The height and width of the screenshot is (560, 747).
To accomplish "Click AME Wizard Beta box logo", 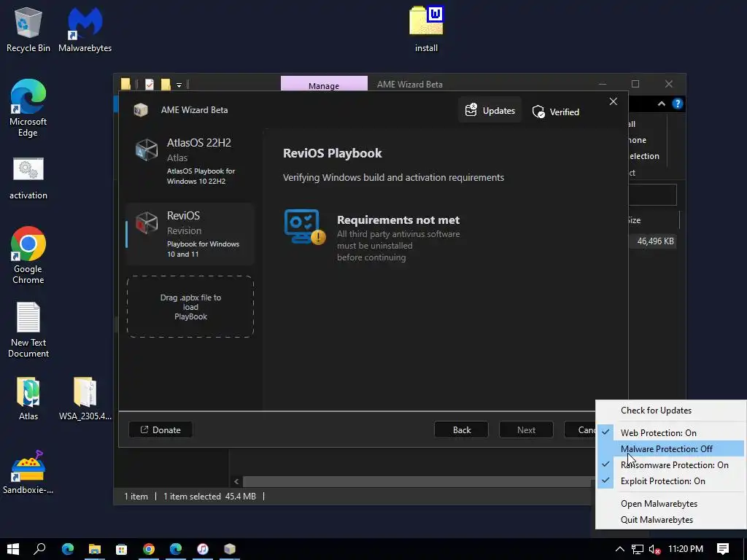I will coord(141,110).
